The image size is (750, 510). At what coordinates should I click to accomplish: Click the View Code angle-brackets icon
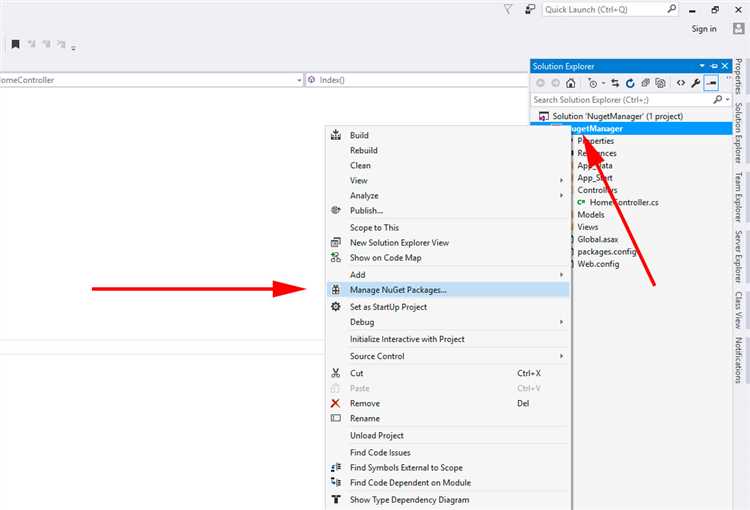click(681, 83)
